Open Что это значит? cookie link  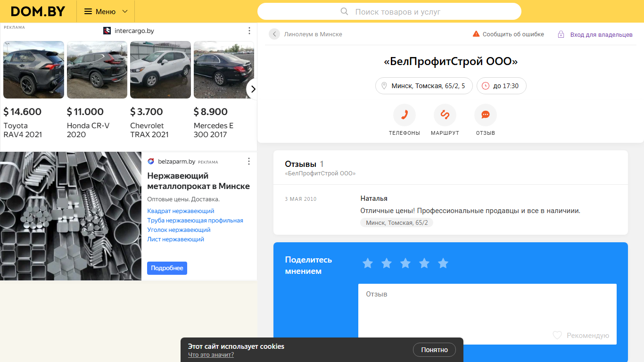[211, 354]
